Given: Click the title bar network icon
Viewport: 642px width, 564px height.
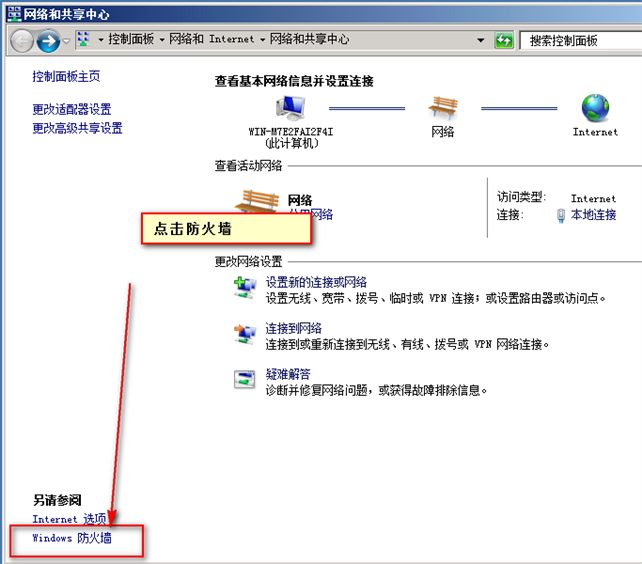Looking at the screenshot, I should click(14, 14).
